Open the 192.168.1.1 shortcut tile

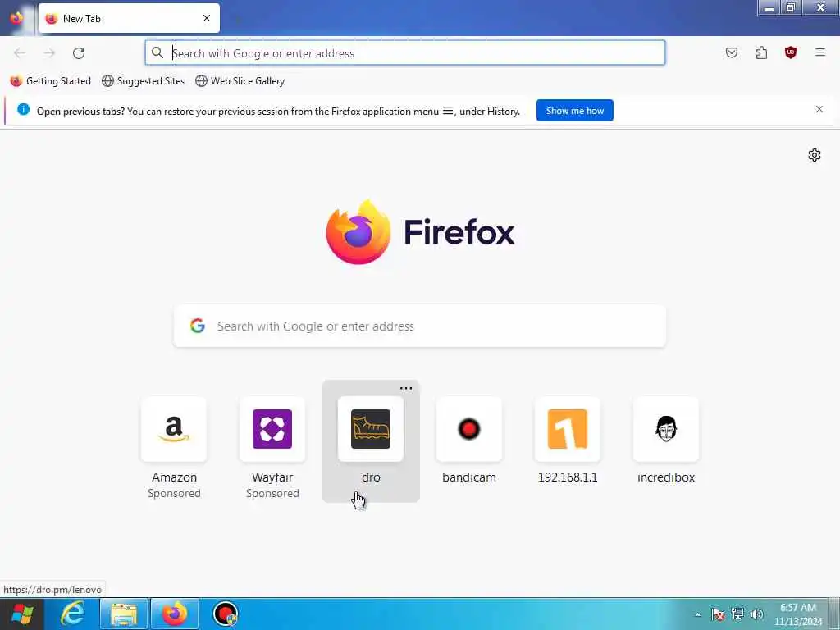tap(568, 441)
